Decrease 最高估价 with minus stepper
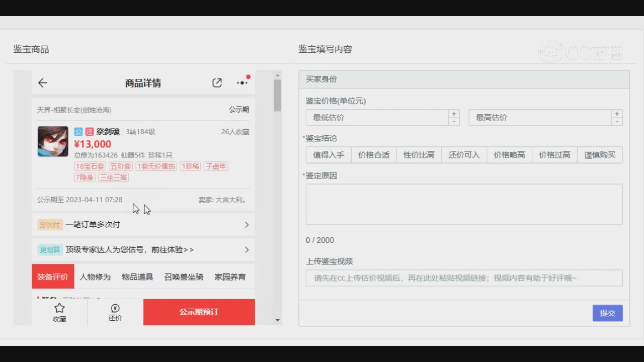 (617, 122)
